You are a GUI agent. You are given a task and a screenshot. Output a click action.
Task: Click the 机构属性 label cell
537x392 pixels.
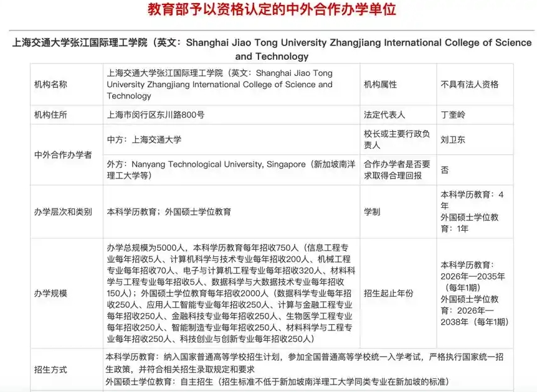click(x=380, y=85)
